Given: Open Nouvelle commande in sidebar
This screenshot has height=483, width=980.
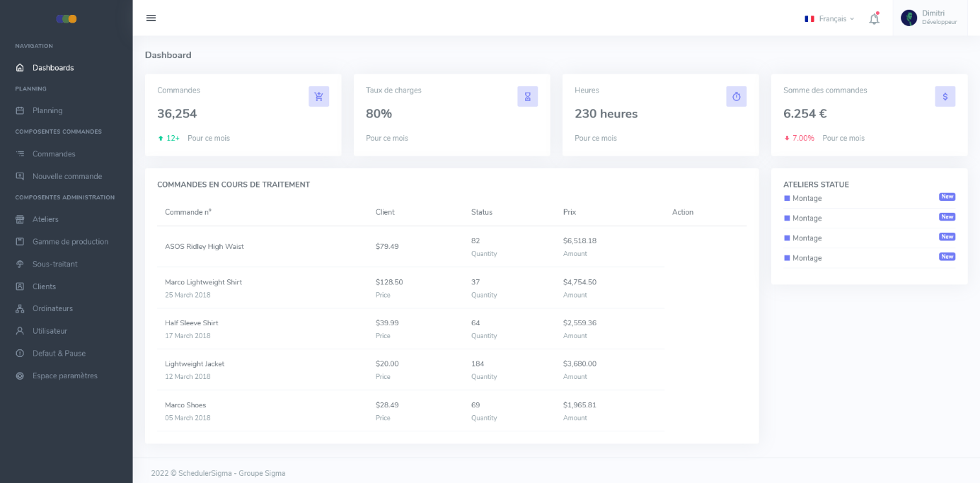Looking at the screenshot, I should click(x=66, y=176).
